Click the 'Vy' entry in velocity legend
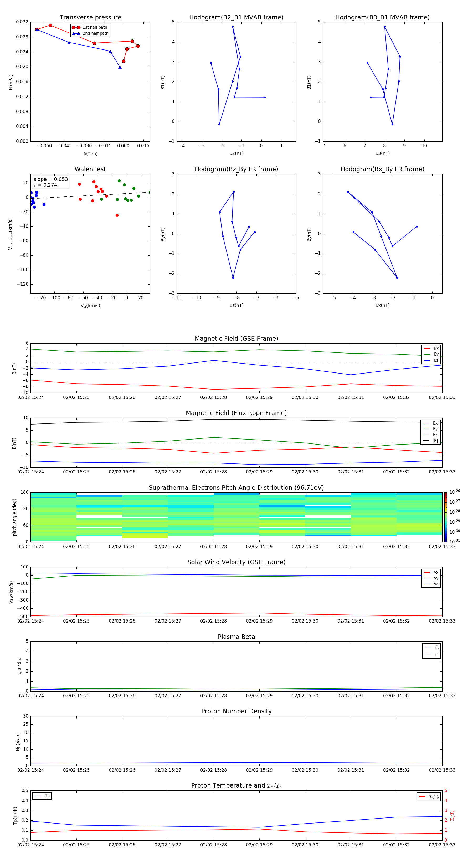The height and width of the screenshot is (868, 473). click(x=431, y=578)
